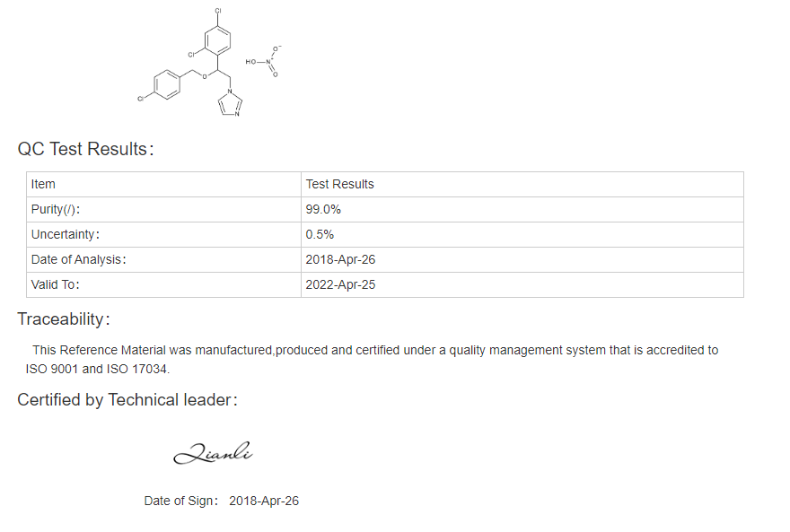Image resolution: width=790 pixels, height=532 pixels.
Task: Click the 0.5% uncertainty value
Action: pos(320,234)
